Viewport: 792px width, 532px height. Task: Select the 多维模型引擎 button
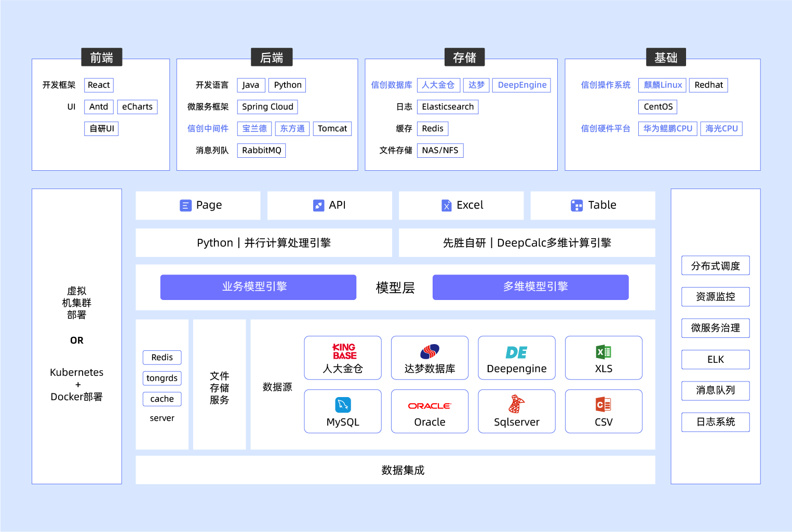530,287
